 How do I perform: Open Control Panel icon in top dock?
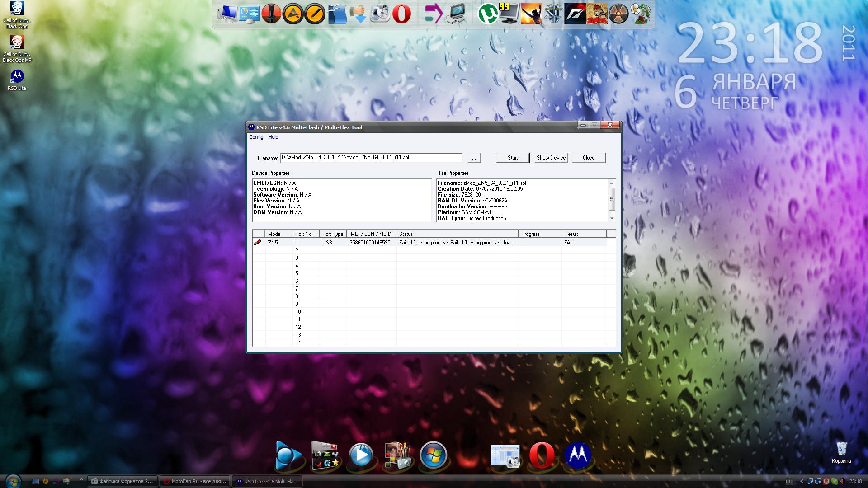click(250, 14)
